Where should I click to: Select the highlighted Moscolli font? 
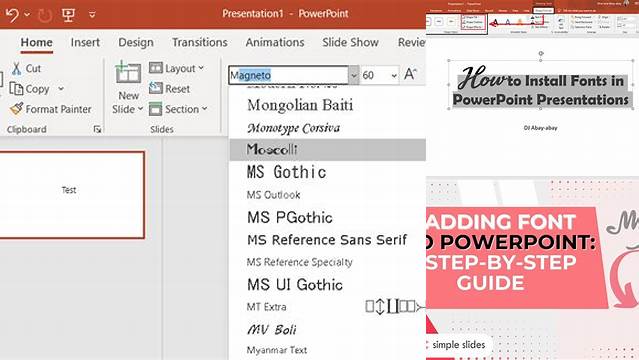pyautogui.click(x=328, y=149)
